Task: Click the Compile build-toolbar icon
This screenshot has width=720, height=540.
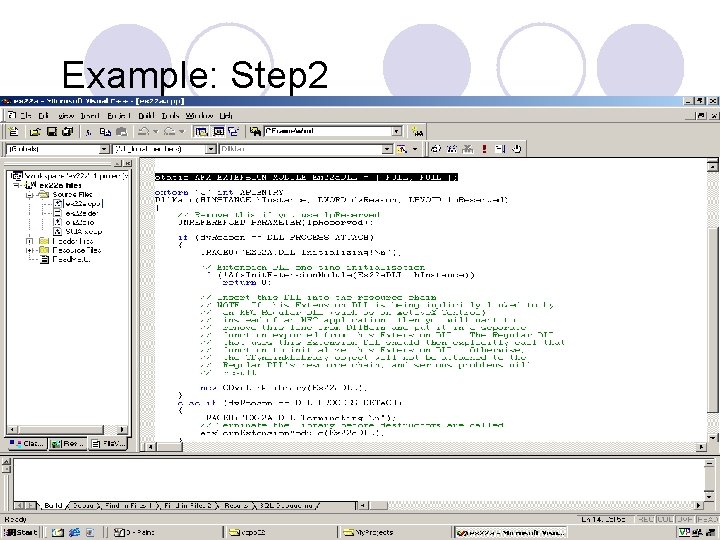Action: click(435, 149)
